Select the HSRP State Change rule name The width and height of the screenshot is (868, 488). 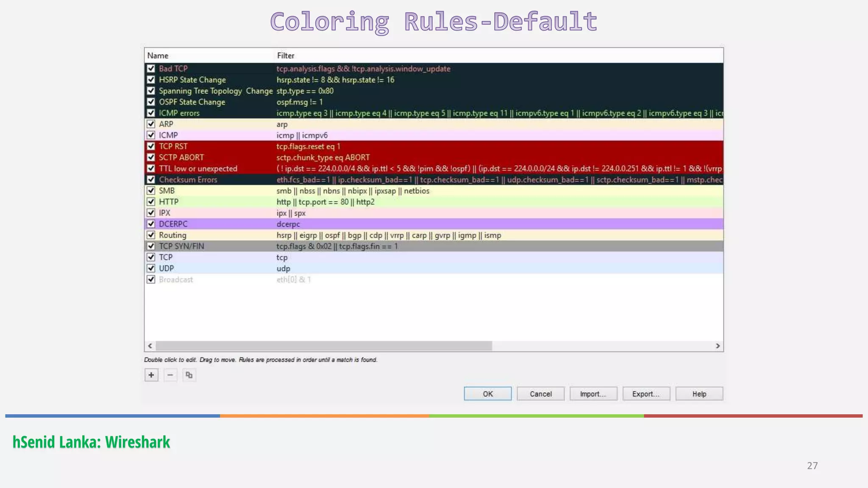192,80
